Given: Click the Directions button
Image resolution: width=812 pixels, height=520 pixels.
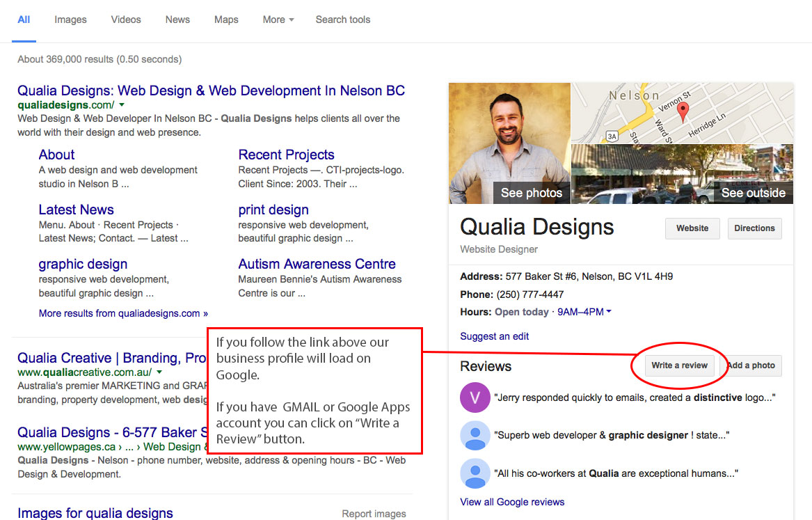Looking at the screenshot, I should coord(754,228).
